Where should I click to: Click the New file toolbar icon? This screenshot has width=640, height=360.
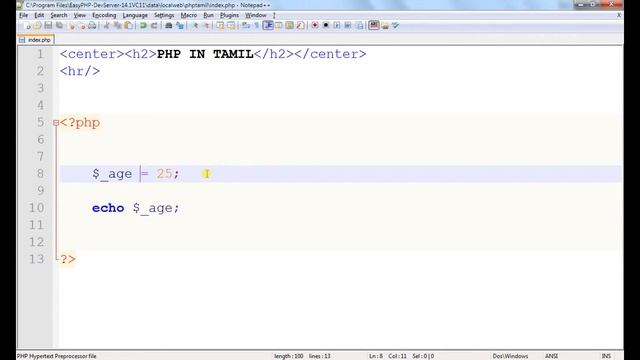[27, 26]
